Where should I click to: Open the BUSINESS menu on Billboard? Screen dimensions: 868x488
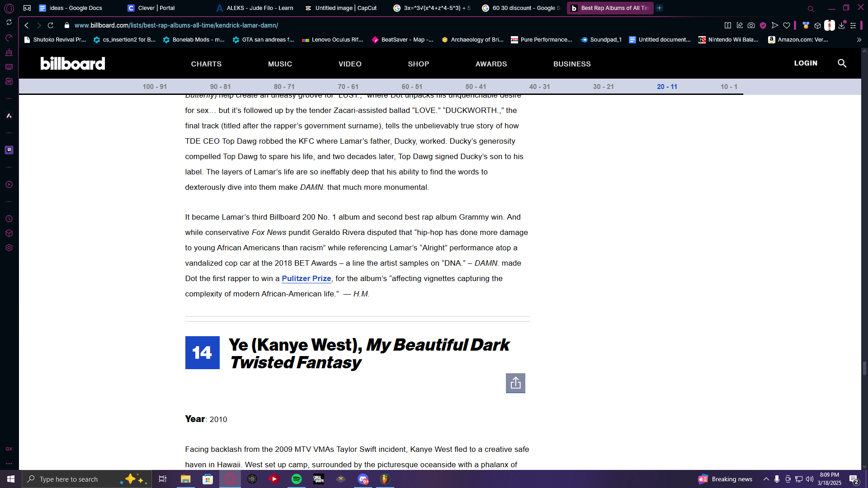point(572,64)
